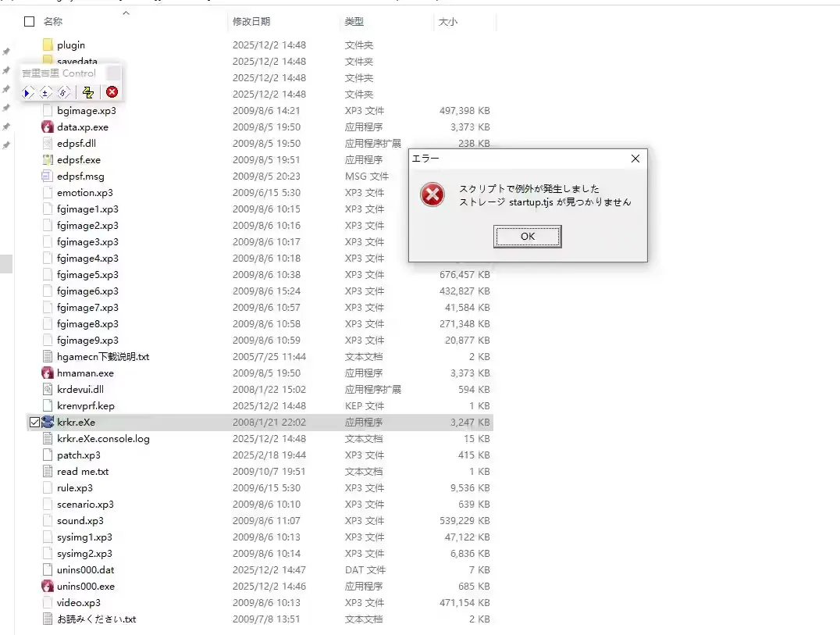This screenshot has height=635, width=840.
Task: Click the script console icon in Kirikiri Control
Action: coord(63,93)
